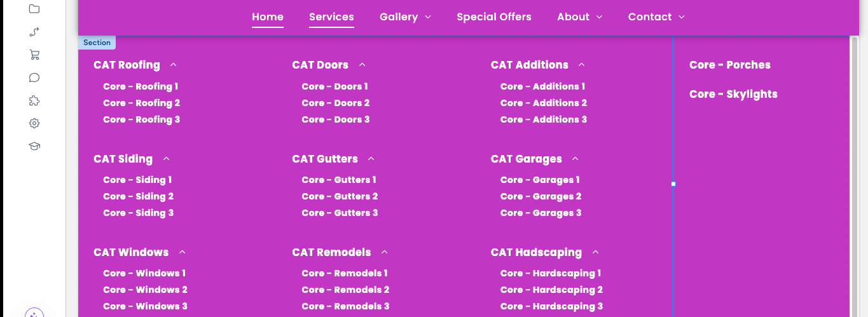Open the puzzle piece apps icon
The width and height of the screenshot is (868, 317).
tap(34, 100)
